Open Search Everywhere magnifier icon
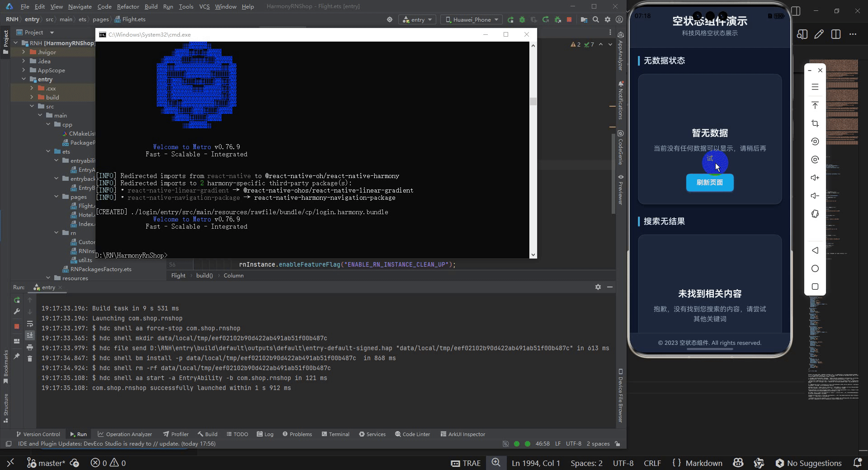The image size is (868, 470). click(596, 19)
